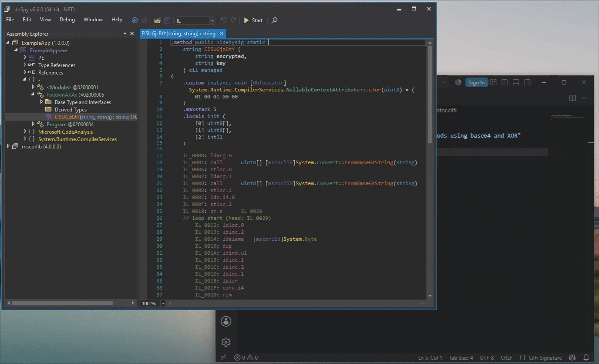
Task: Close the Assembly Explorer panel
Action: [x=132, y=34]
